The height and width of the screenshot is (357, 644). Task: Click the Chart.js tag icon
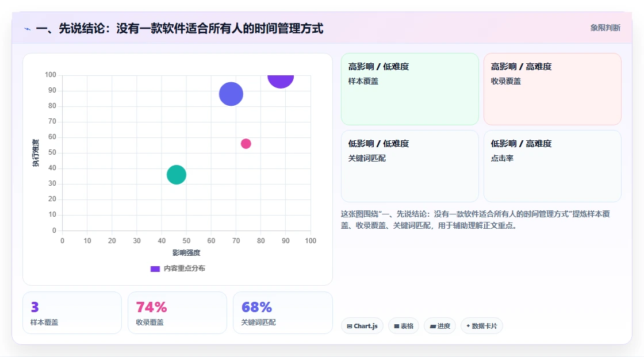[x=350, y=326]
